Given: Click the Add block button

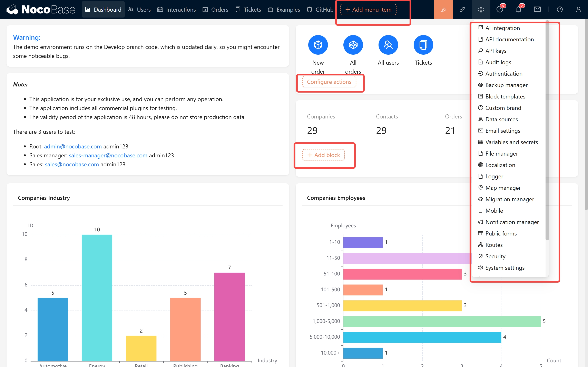Looking at the screenshot, I should click(x=323, y=155).
